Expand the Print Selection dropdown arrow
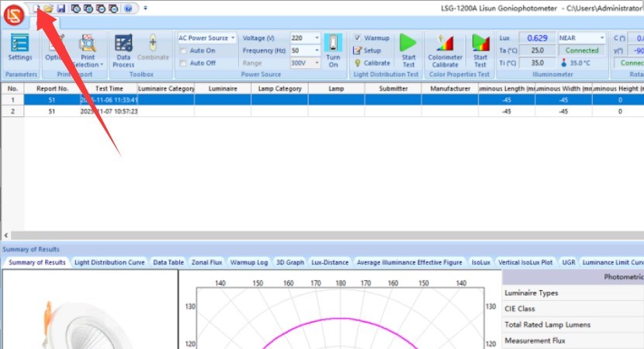Screen dimensions: 644x349 click(102, 65)
